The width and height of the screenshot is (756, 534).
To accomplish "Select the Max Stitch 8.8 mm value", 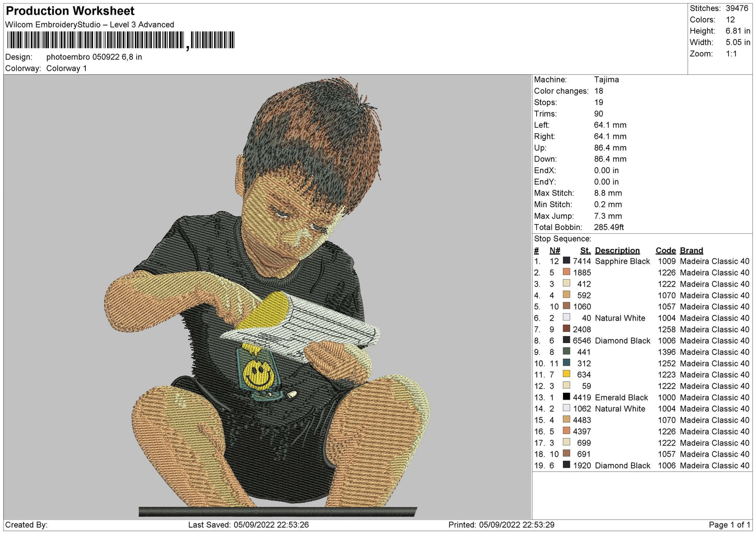I will click(608, 194).
